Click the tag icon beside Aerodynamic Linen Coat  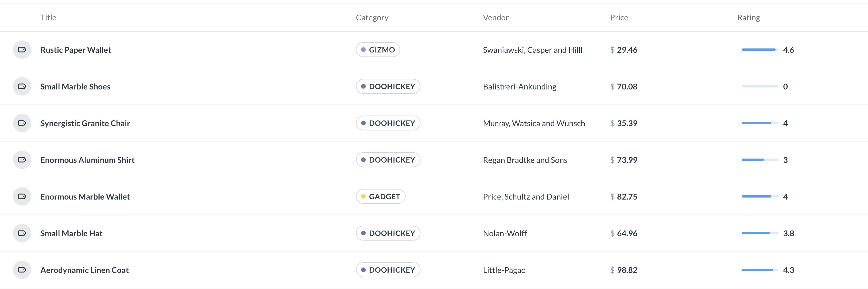[22, 270]
